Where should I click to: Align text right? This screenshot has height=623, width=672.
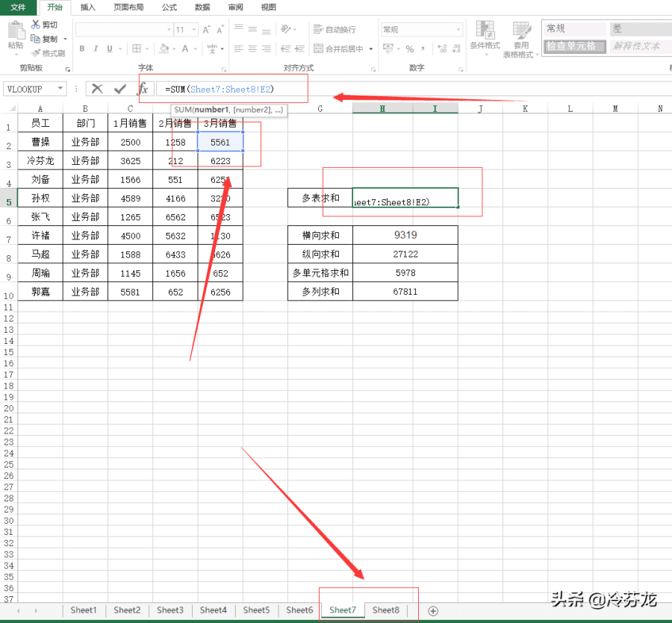[266, 48]
